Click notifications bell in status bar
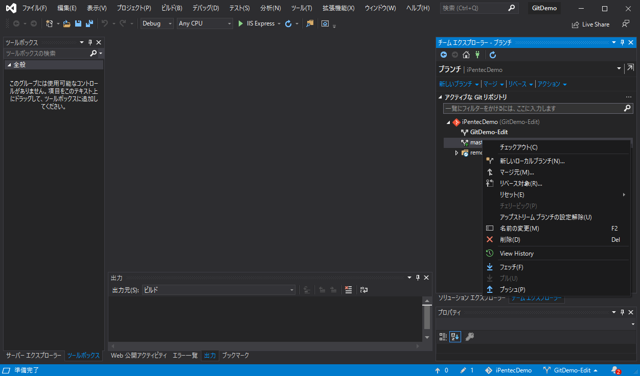Image resolution: width=640 pixels, height=376 pixels. tap(616, 370)
